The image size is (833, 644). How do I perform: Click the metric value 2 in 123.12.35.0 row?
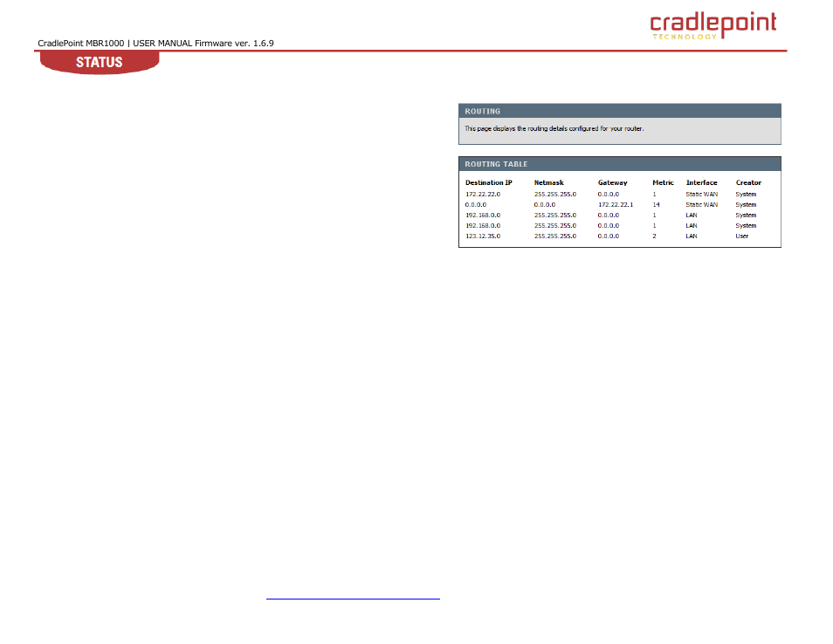[x=655, y=236]
